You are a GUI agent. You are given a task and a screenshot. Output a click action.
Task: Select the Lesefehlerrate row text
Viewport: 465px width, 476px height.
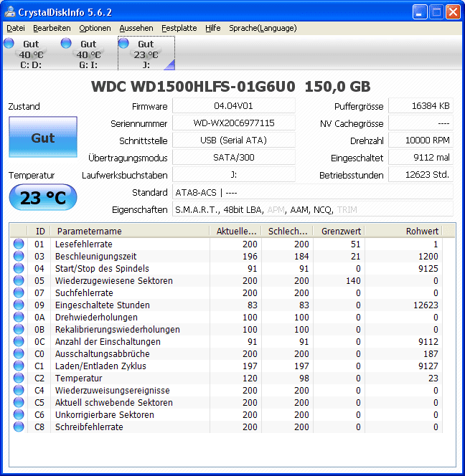[83, 244]
